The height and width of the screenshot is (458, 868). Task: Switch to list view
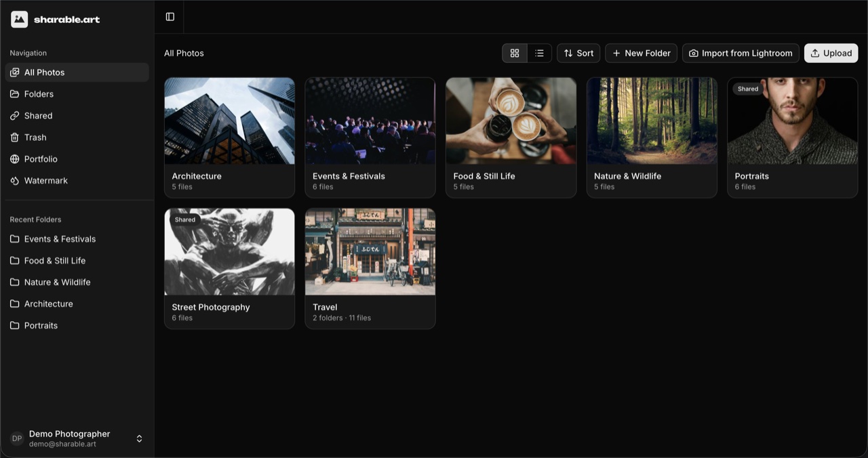coord(539,53)
